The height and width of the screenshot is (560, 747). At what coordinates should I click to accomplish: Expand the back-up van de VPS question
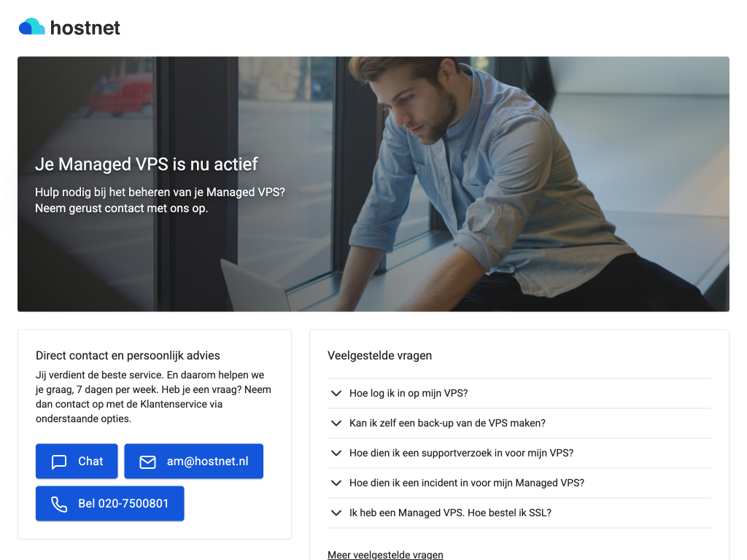point(447,423)
